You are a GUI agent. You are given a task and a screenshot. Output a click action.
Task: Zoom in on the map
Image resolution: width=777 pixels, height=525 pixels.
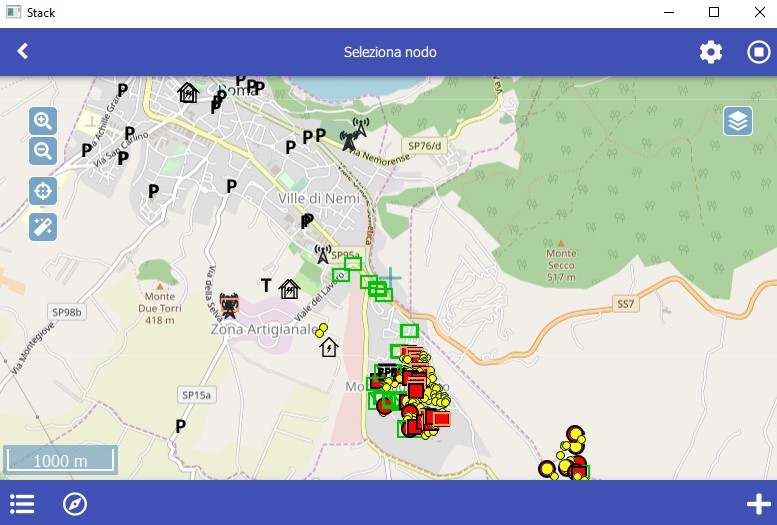[x=43, y=121]
